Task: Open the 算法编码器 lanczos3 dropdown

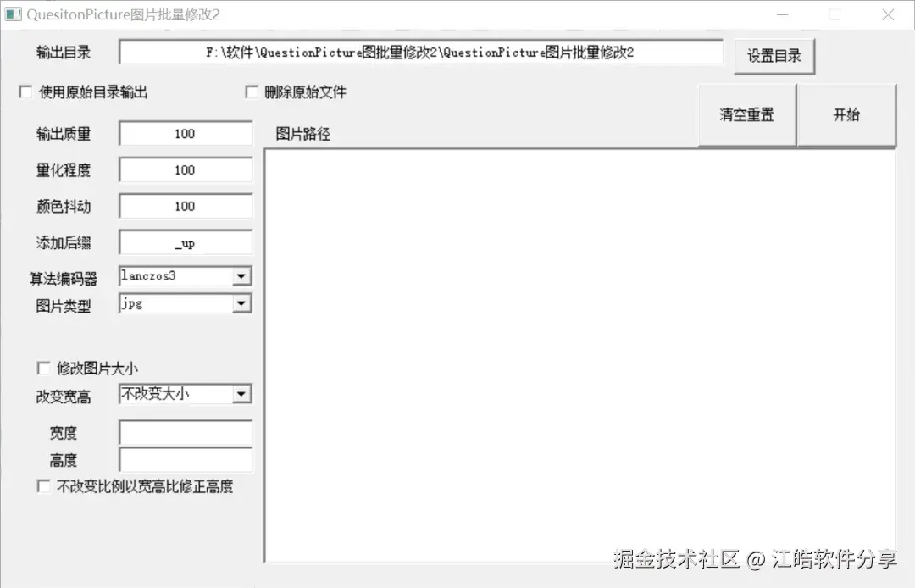Action: [x=241, y=276]
